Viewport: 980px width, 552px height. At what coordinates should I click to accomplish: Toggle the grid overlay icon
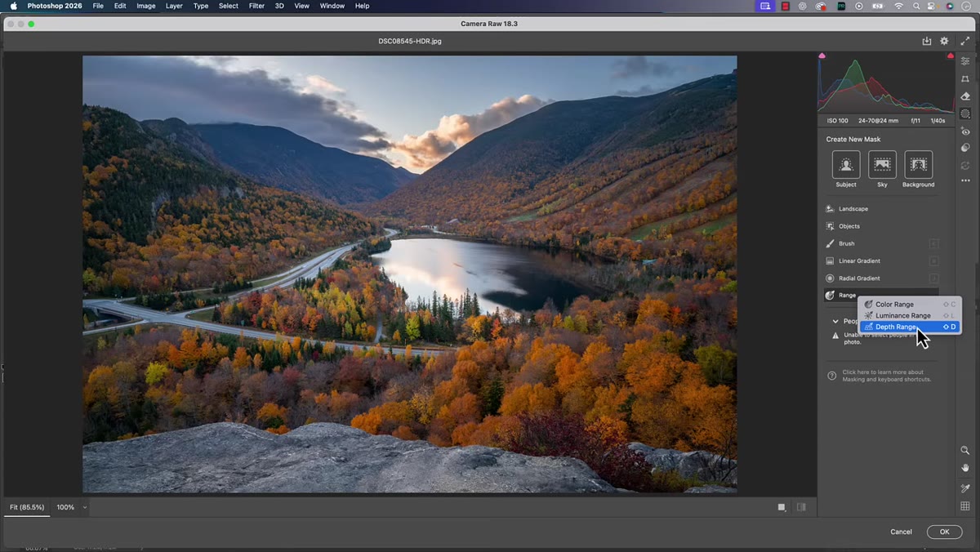pyautogui.click(x=965, y=506)
